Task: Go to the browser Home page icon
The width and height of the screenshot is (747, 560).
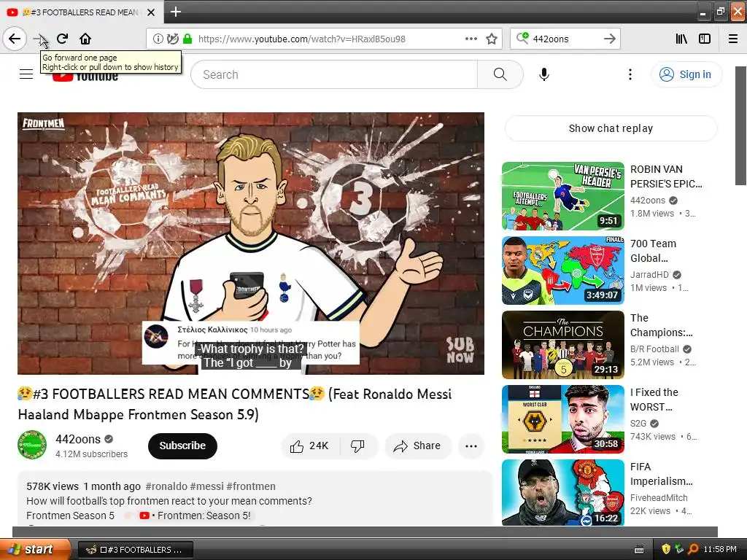Action: [x=85, y=39]
